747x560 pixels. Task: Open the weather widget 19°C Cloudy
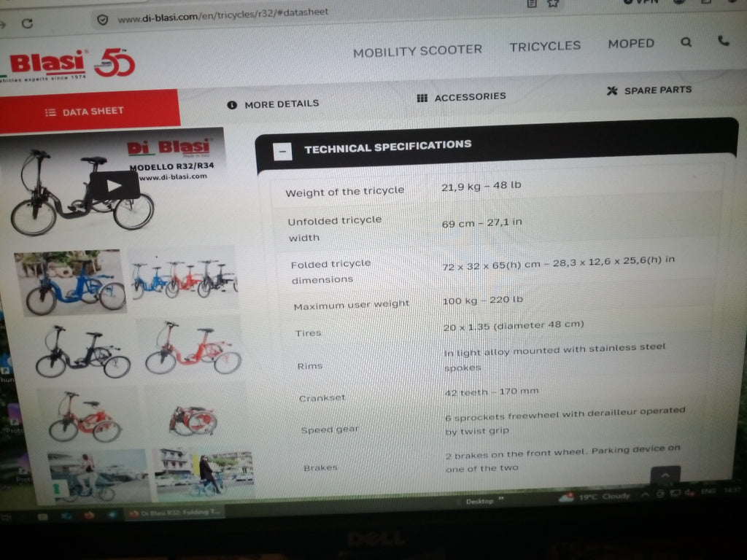(x=594, y=497)
